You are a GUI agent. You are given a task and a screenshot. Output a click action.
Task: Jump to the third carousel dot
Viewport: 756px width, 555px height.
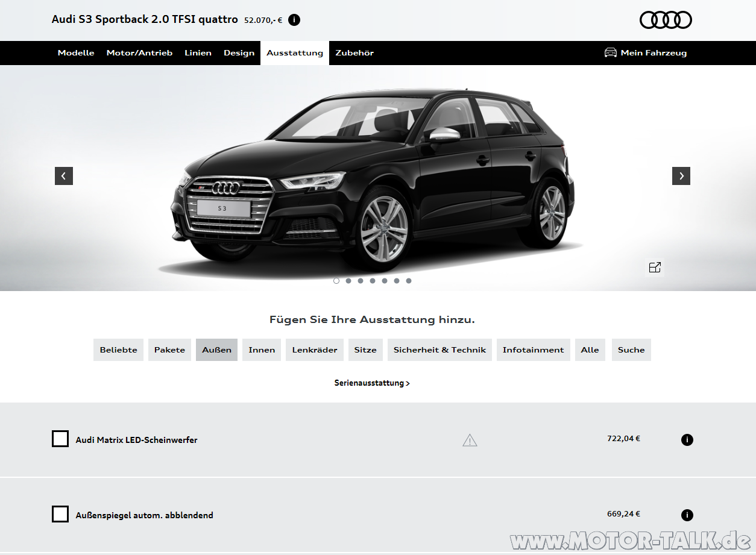coord(361,280)
